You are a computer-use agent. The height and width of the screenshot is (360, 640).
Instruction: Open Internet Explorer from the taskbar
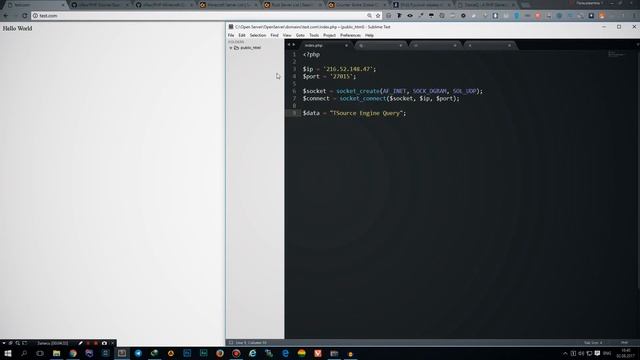pyautogui.click(x=253, y=353)
